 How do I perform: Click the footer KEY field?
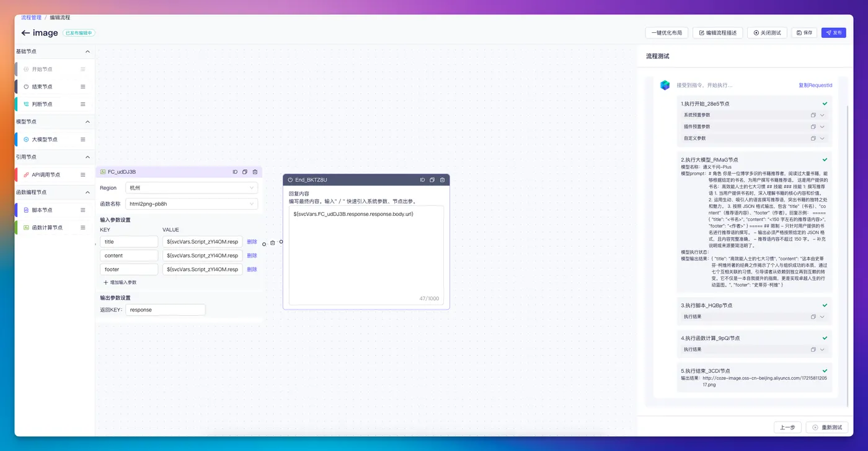click(129, 269)
